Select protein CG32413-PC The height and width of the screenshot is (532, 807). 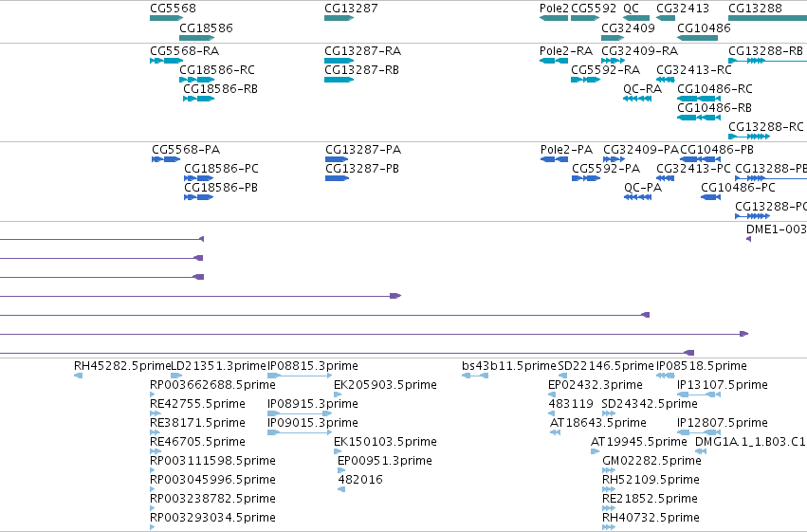tap(694, 169)
